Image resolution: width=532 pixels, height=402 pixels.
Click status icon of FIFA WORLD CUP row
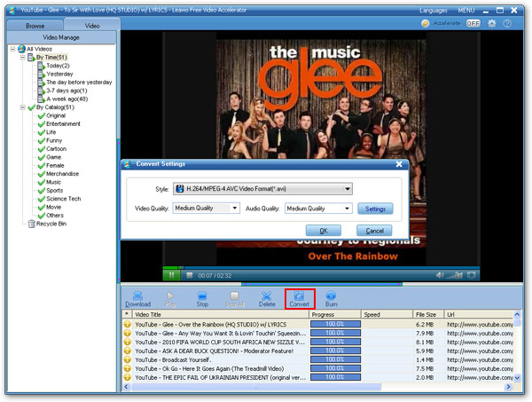pos(127,342)
